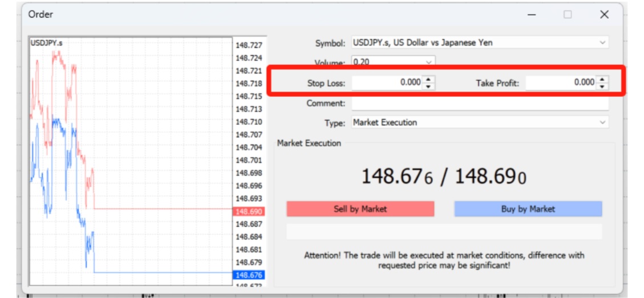Click the 148.684 price axis label
This screenshot has width=644, height=298.
click(249, 237)
